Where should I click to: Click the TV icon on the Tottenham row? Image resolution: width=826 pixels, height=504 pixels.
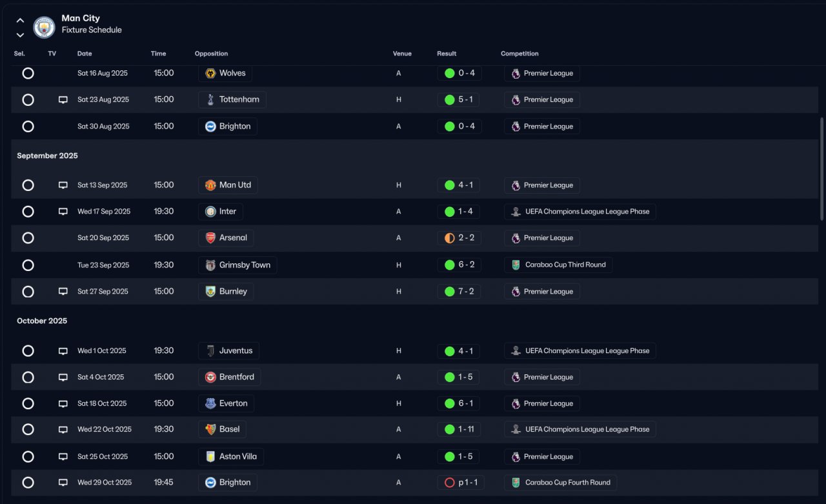tap(63, 100)
